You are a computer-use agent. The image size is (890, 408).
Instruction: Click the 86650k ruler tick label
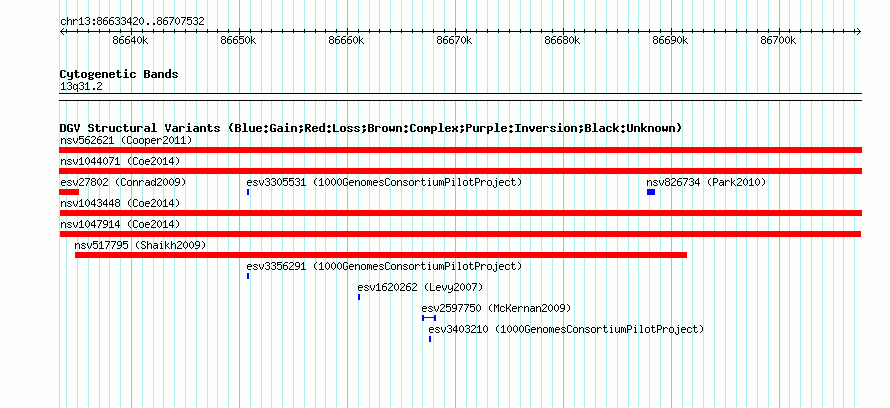238,41
